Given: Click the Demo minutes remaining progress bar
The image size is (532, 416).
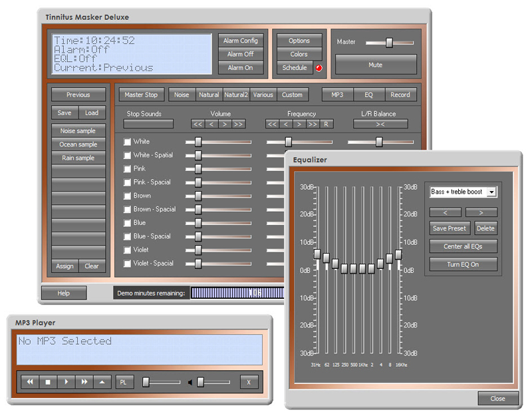Looking at the screenshot, I should point(237,293).
